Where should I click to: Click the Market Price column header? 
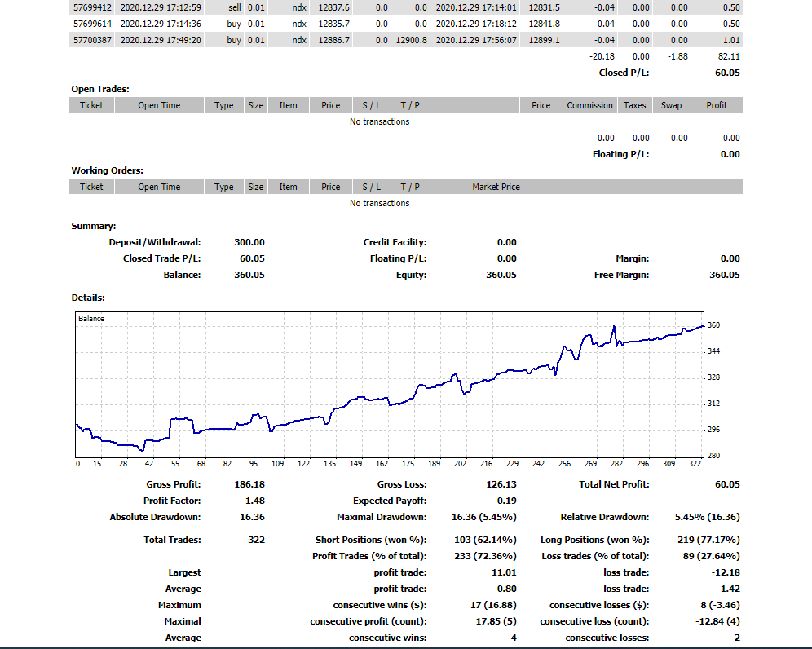click(496, 187)
